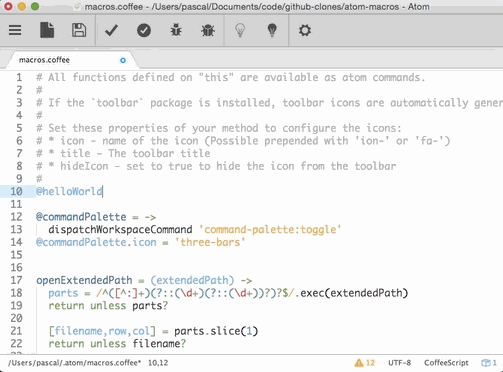Click the 'Set these properties' comment on line 5
The height and width of the screenshot is (372, 503).
coord(219,128)
